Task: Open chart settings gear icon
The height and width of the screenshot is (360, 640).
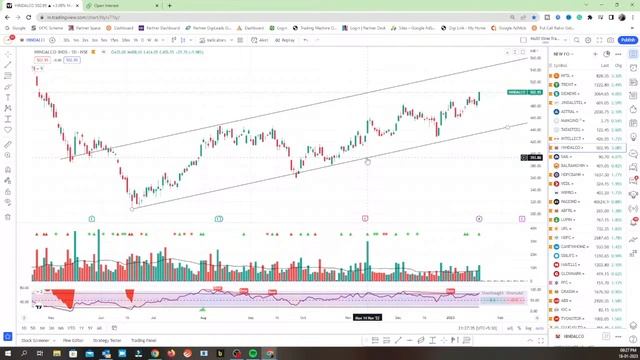Action: point(588,40)
